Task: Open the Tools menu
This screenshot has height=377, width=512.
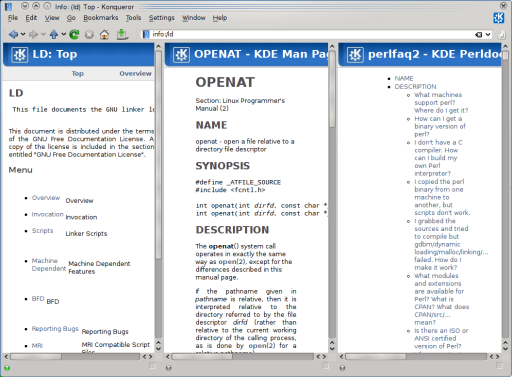Action: tap(133, 18)
